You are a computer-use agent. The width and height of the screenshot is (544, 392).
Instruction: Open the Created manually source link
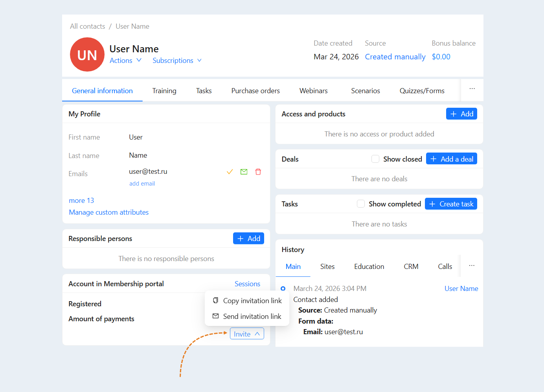click(x=395, y=57)
